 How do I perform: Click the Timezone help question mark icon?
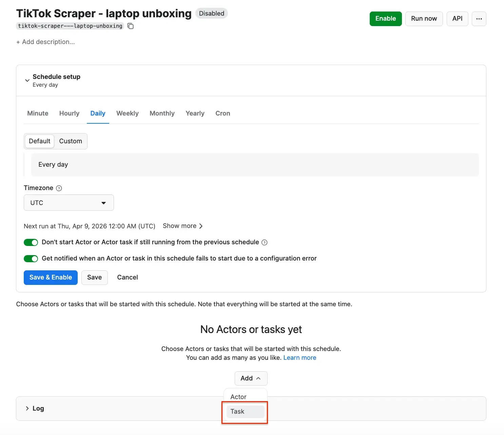pyautogui.click(x=59, y=188)
